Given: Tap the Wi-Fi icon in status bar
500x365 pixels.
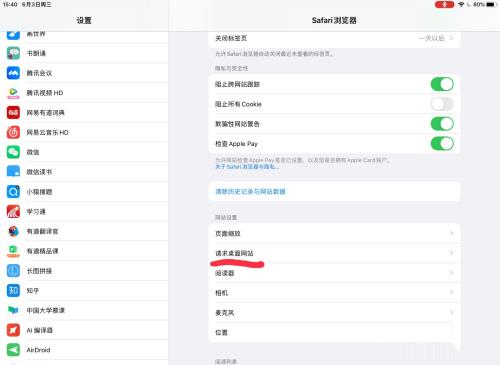Looking at the screenshot, I should [461, 4].
